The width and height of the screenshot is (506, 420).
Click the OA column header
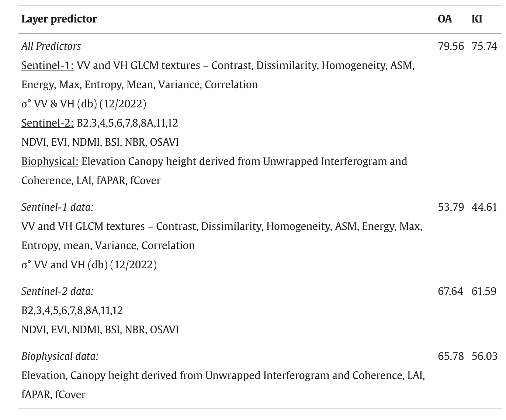[445, 19]
